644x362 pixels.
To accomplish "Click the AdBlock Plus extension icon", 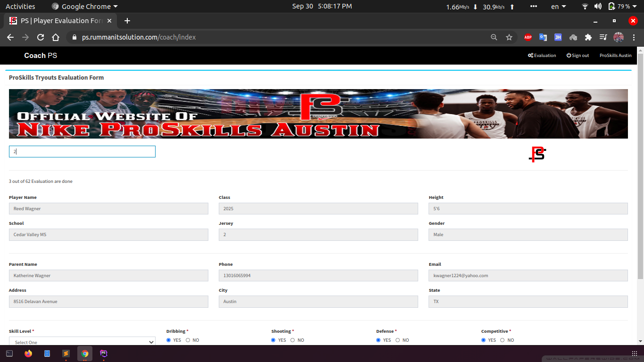I will coord(528,37).
